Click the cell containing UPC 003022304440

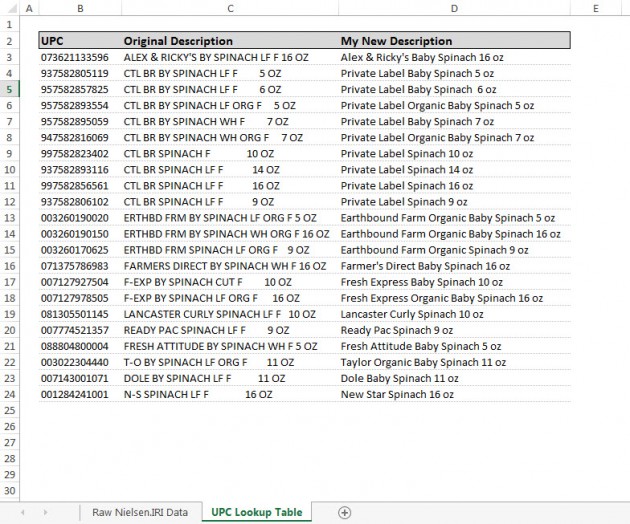point(80,362)
